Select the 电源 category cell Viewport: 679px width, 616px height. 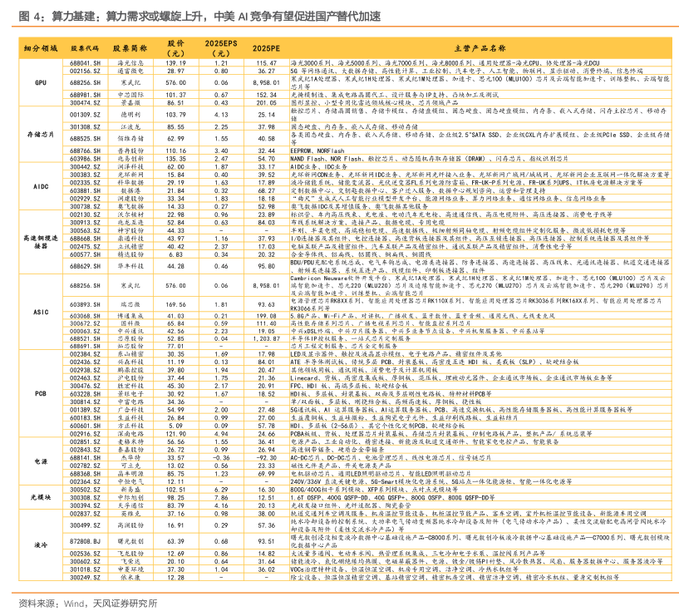[x=41, y=461]
